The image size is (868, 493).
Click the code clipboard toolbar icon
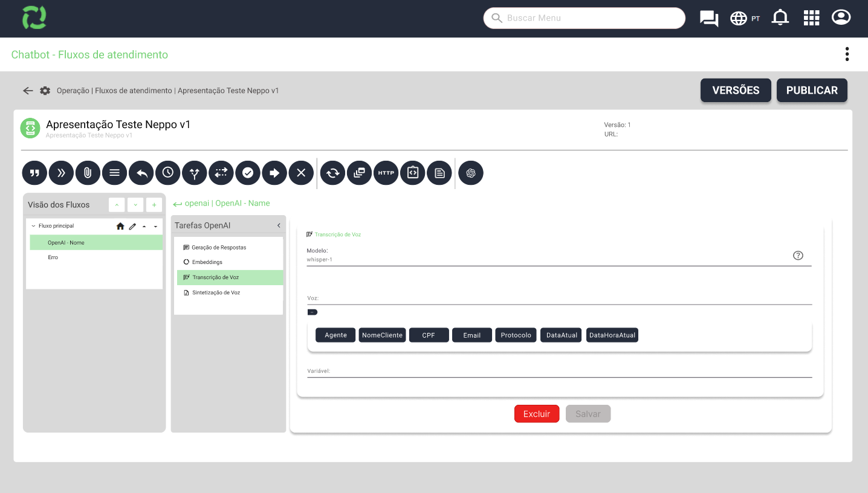(x=413, y=173)
